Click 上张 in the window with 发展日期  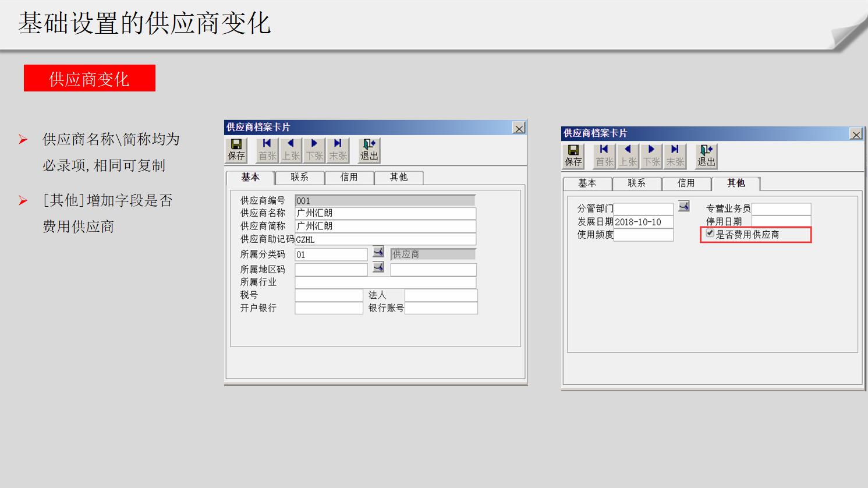[628, 155]
